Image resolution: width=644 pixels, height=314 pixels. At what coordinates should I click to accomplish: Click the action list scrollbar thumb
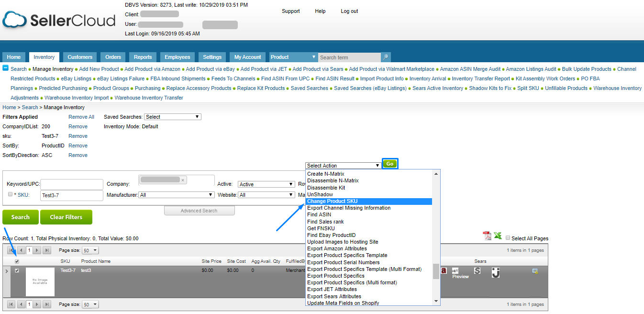pyautogui.click(x=436, y=271)
